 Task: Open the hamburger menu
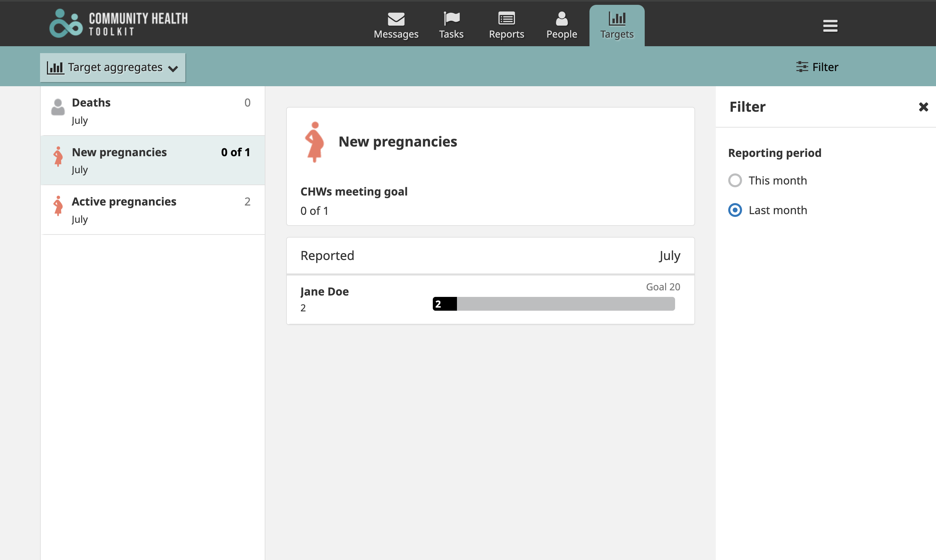click(830, 26)
